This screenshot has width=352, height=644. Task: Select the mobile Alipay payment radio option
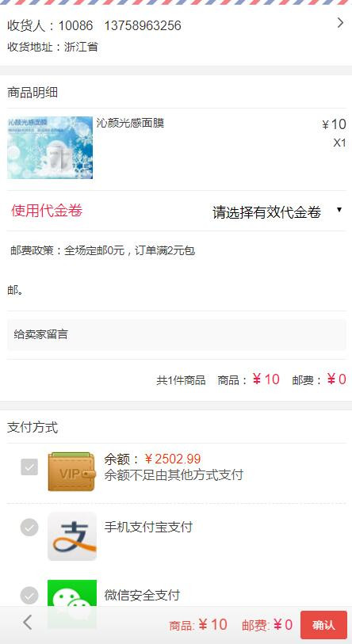[29, 528]
